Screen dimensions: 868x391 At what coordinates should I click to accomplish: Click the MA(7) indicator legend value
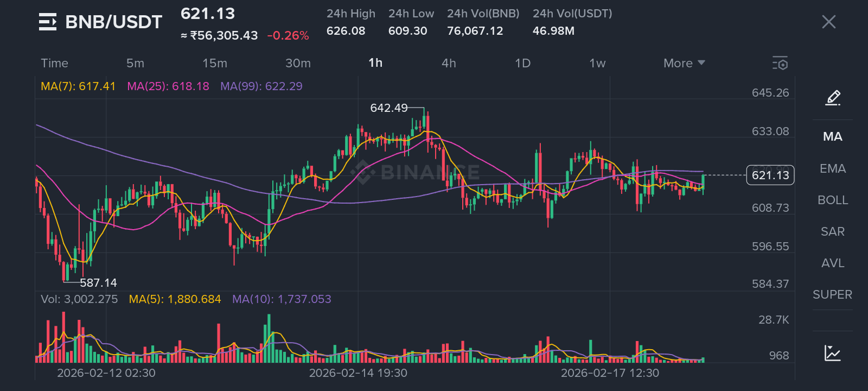pyautogui.click(x=78, y=86)
